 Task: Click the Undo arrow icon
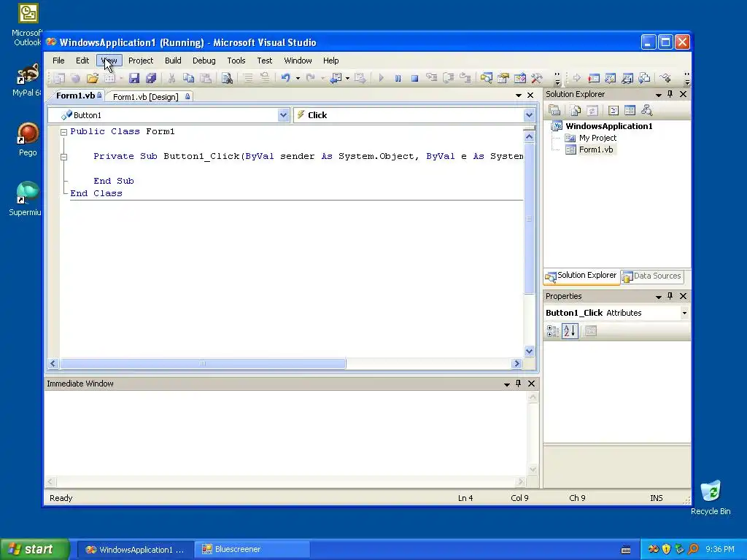tap(285, 77)
